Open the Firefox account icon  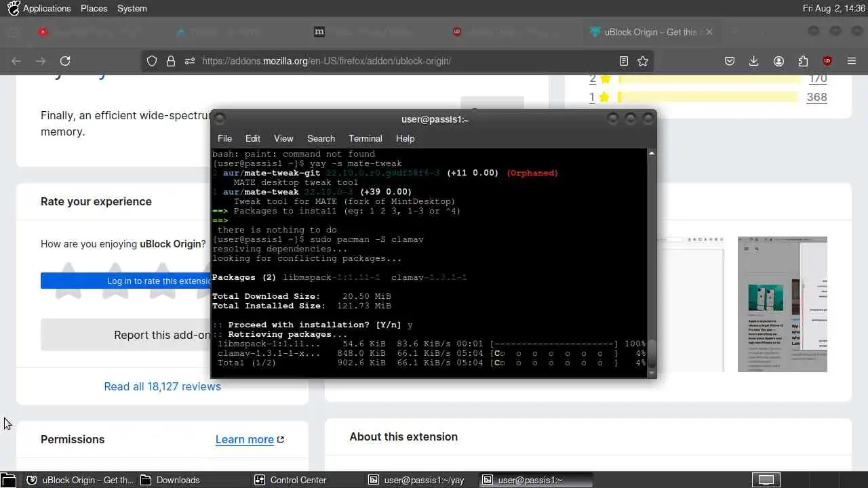click(778, 61)
